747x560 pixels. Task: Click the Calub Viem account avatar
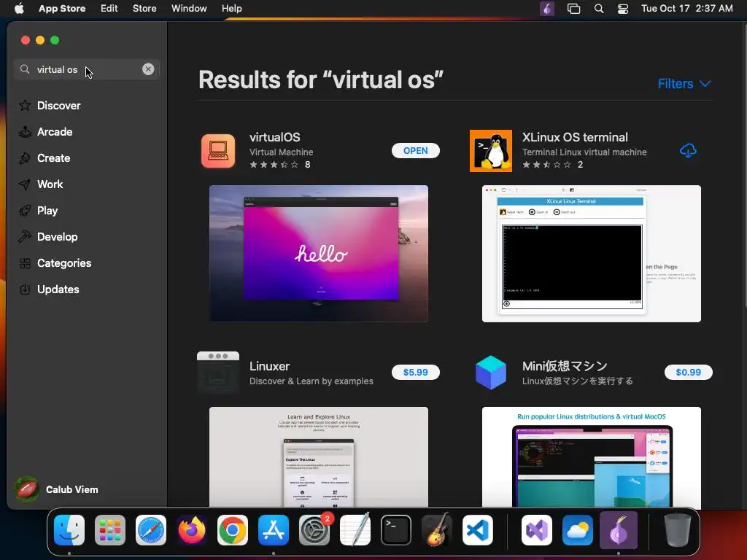click(x=27, y=489)
